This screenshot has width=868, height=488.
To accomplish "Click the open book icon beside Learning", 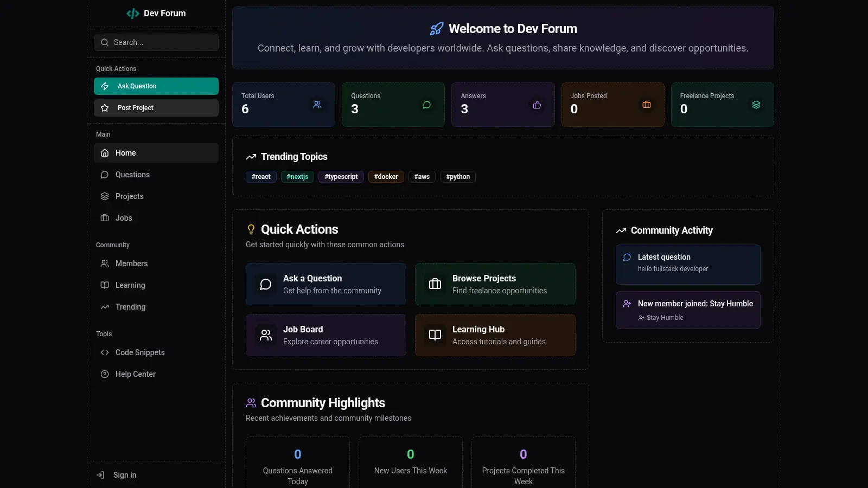I will tap(105, 285).
